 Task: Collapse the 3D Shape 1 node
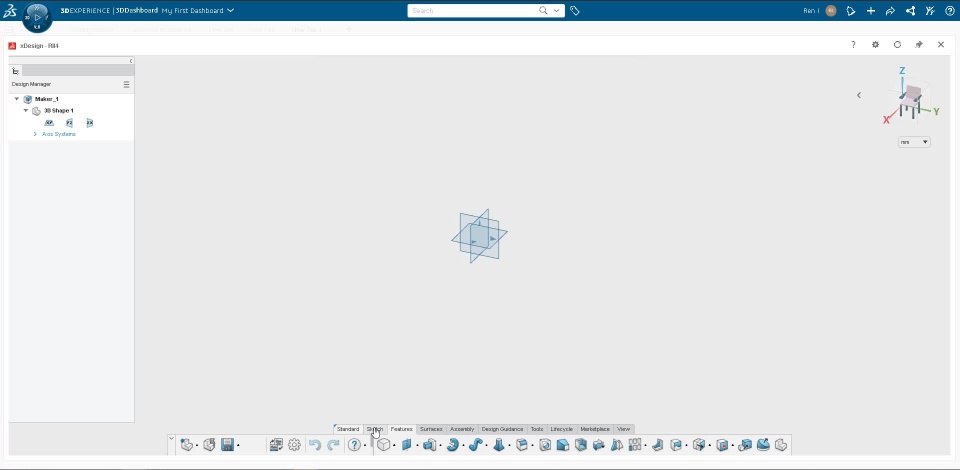26,111
